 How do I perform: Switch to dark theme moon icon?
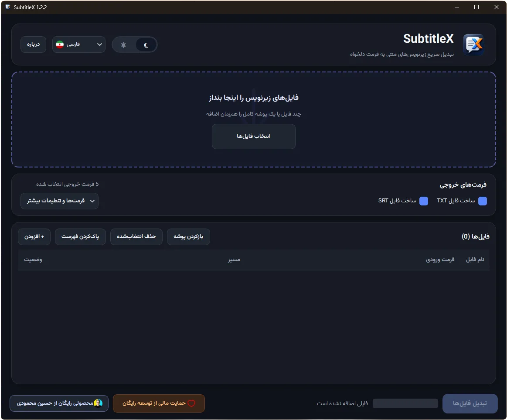[146, 45]
